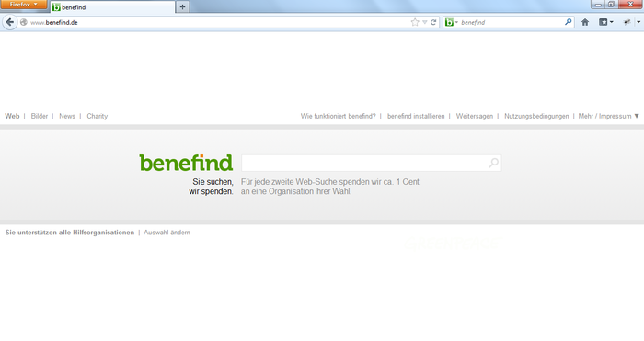Screen dimensions: 644x341
Task: Open URL history dropdown arrow
Action: tap(425, 22)
